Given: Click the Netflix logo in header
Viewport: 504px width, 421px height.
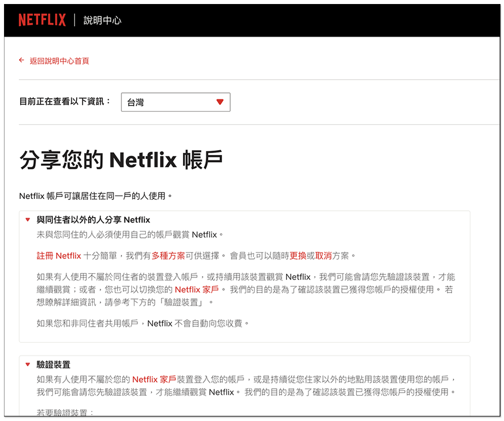Looking at the screenshot, I should tap(42, 20).
